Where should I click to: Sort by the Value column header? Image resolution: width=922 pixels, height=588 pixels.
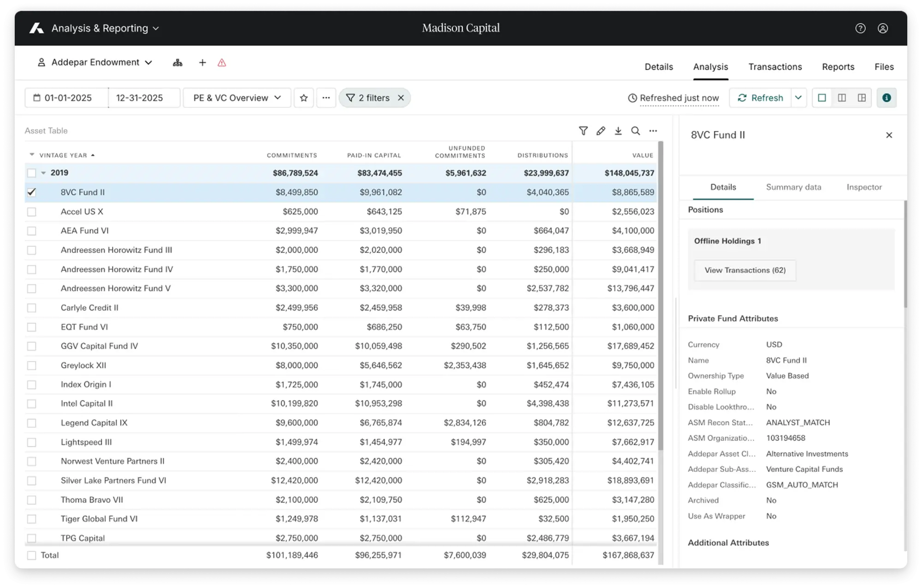(643, 155)
